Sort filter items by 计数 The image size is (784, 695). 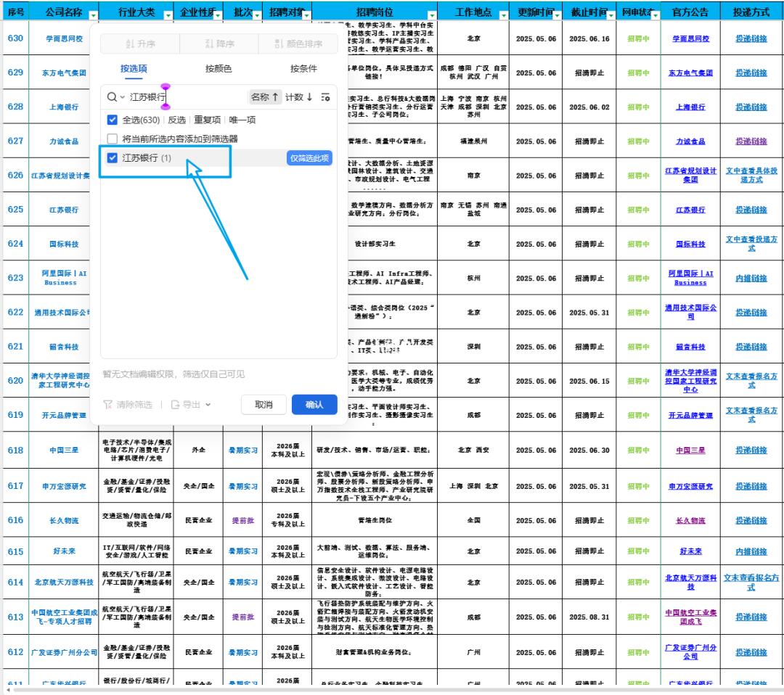click(x=298, y=97)
